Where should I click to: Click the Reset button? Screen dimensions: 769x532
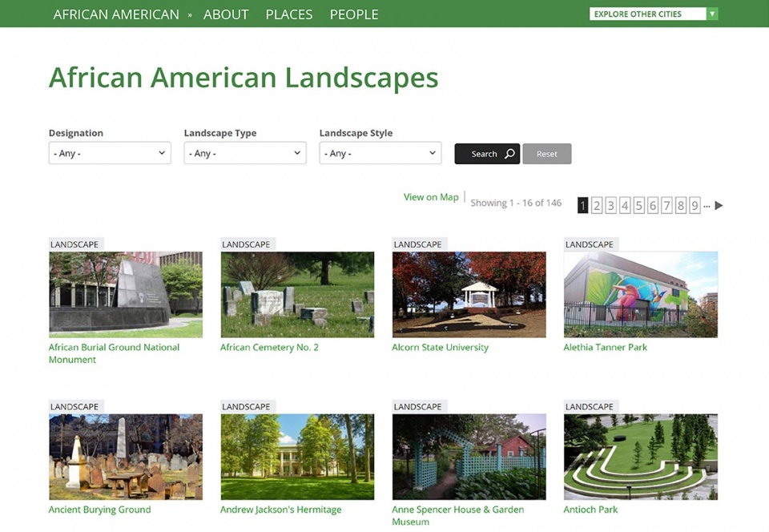(547, 154)
